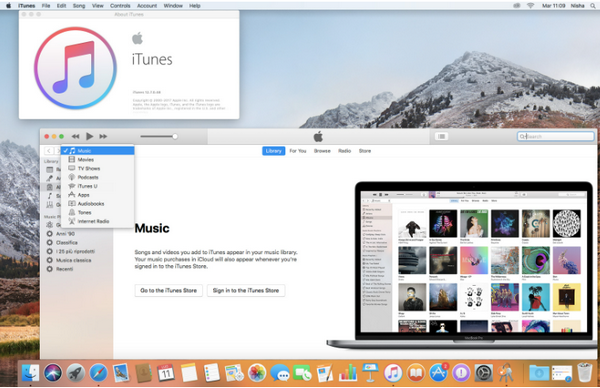Screen dimensions: 600x388
Task: Click Go to the iTunes Store button
Action: pyautogui.click(x=168, y=290)
